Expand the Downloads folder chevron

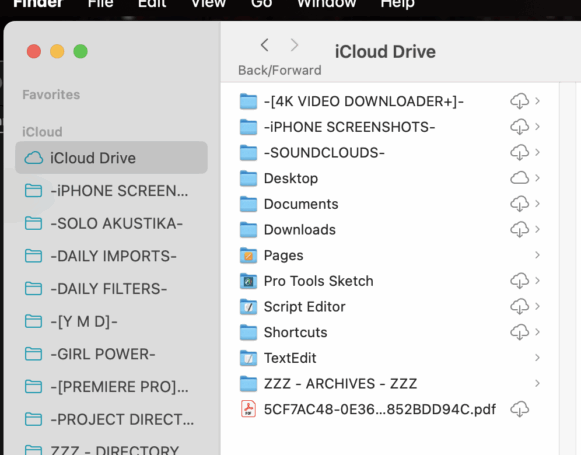(x=537, y=230)
